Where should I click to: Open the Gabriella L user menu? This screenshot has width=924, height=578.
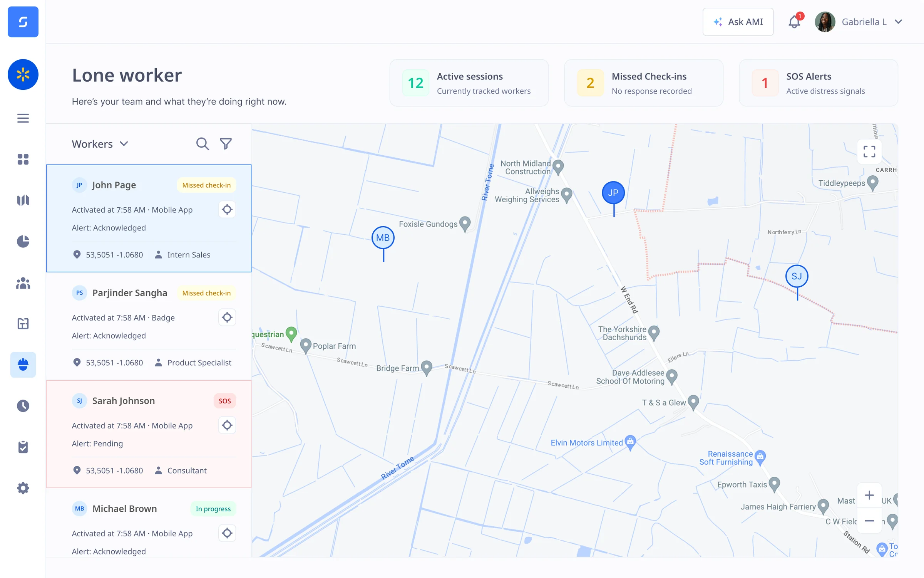coord(859,22)
